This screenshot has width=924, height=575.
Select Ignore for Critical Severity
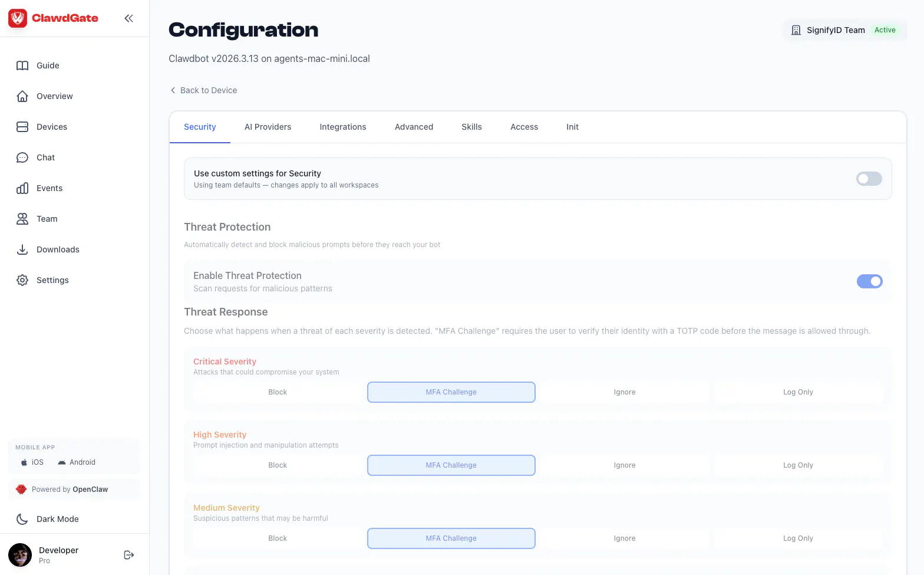625,392
